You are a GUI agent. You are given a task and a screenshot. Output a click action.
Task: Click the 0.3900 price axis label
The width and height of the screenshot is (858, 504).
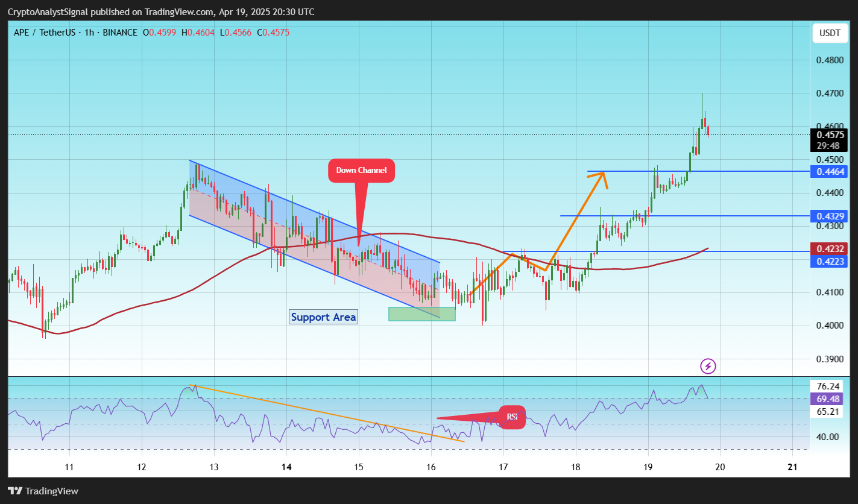[830, 359]
